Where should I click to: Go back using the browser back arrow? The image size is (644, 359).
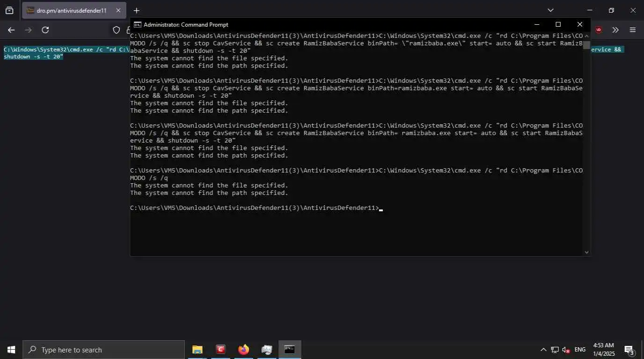tap(11, 30)
